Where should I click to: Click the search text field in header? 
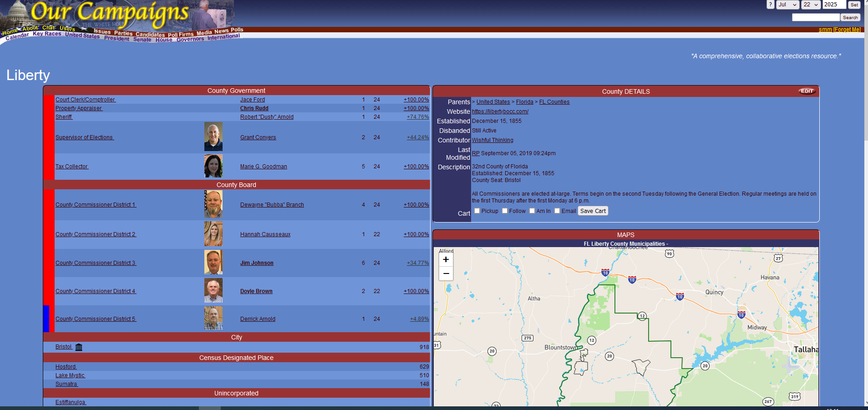coord(815,17)
